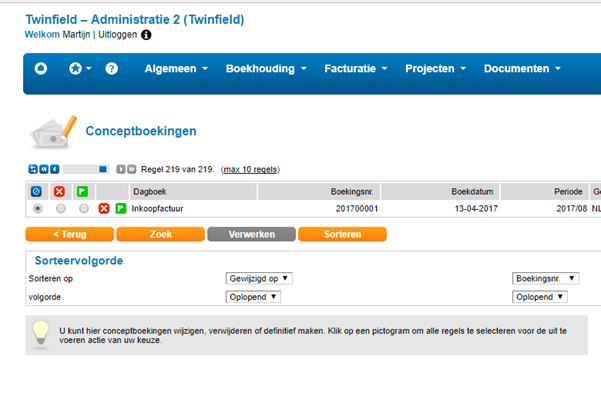Click red delete icon in Inkoopfactuur row
The width and height of the screenshot is (601, 406).
(x=104, y=209)
